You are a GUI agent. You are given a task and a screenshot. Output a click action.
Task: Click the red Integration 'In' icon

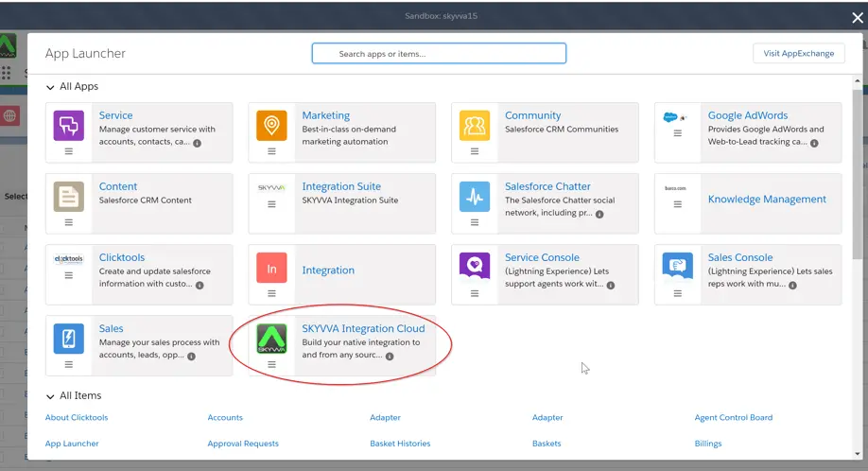[x=271, y=268]
